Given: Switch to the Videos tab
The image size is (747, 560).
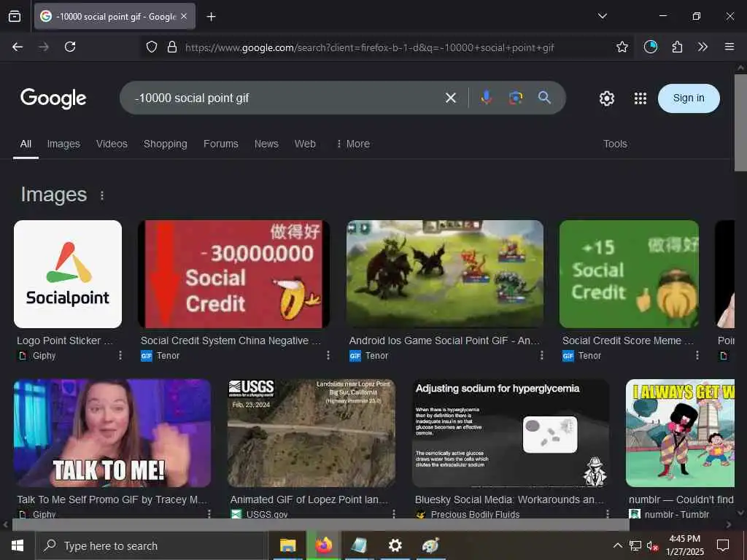Looking at the screenshot, I should [112, 144].
